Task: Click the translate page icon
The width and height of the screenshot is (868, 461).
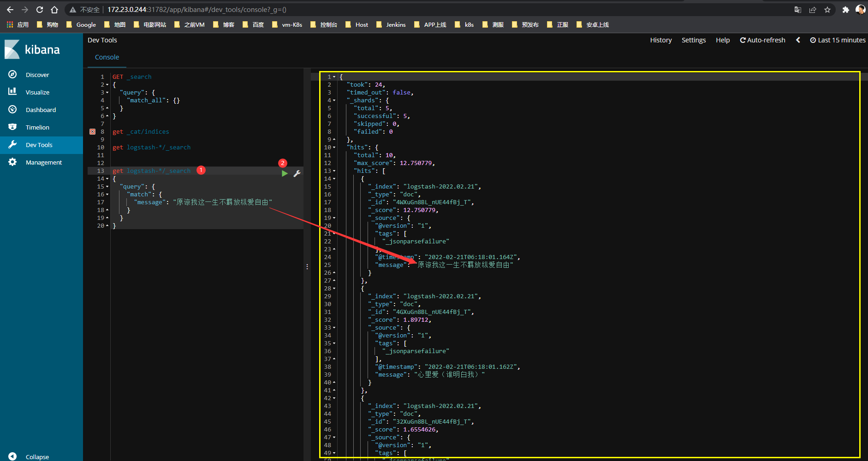Action: 798,10
